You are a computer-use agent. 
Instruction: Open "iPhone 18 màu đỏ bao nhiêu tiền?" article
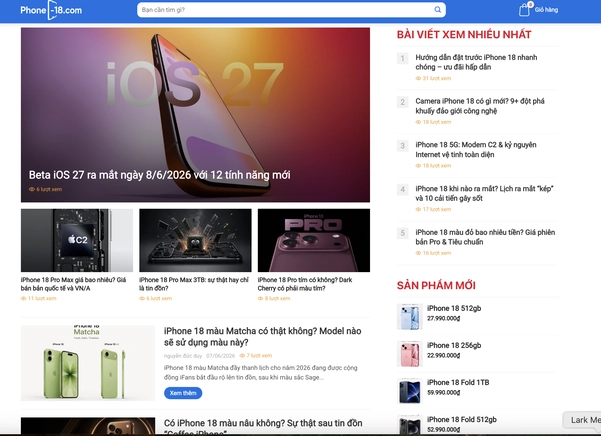click(x=485, y=237)
